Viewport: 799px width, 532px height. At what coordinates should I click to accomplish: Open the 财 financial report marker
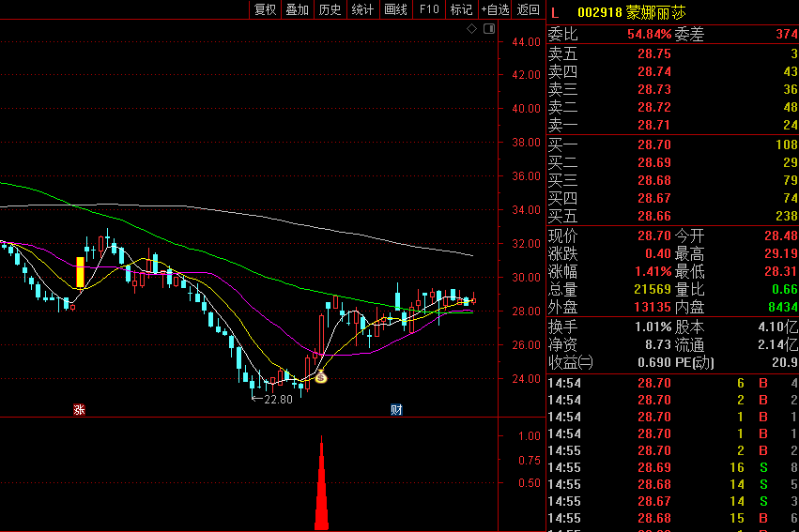tap(396, 409)
